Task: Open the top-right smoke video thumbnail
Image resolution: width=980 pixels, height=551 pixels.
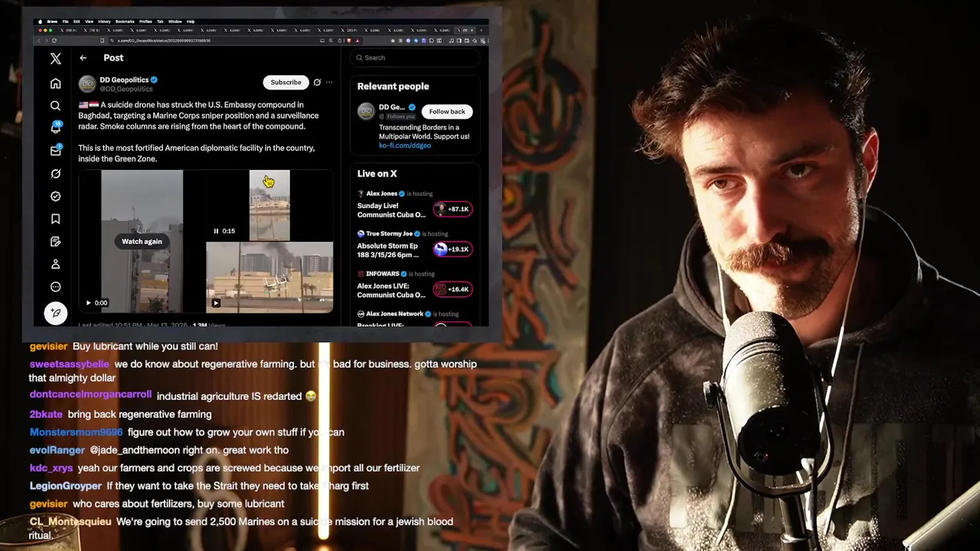Action: 269,205
